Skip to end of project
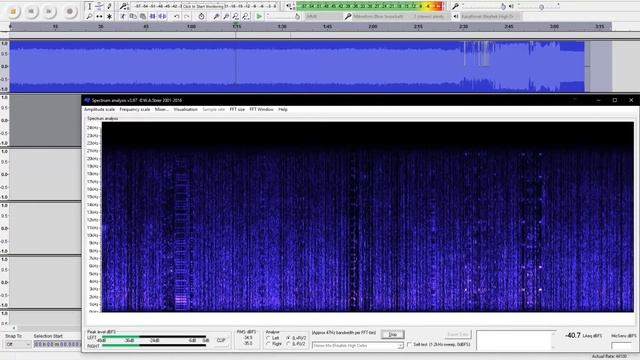The width and height of the screenshot is (640, 360). tap(49, 11)
